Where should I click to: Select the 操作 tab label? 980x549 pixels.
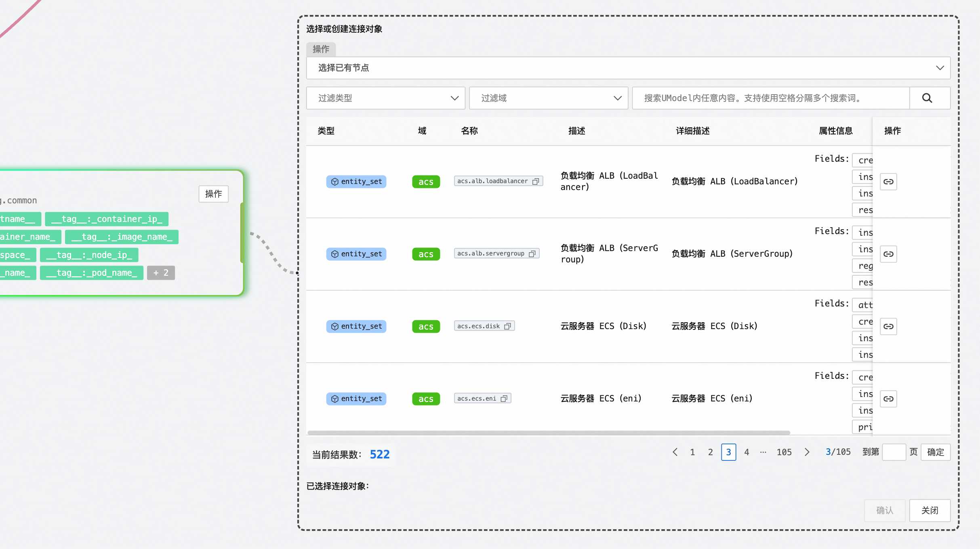pyautogui.click(x=321, y=49)
